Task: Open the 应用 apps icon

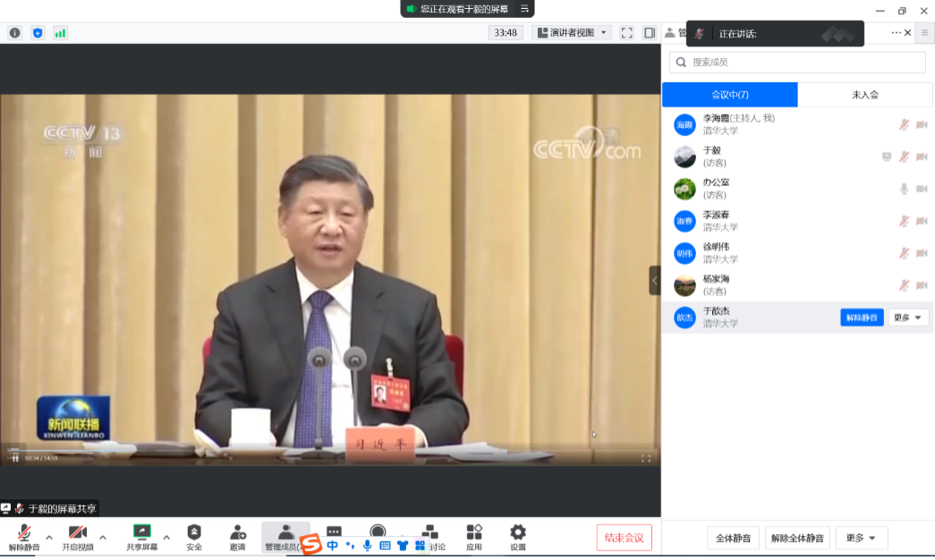Action: (x=474, y=538)
